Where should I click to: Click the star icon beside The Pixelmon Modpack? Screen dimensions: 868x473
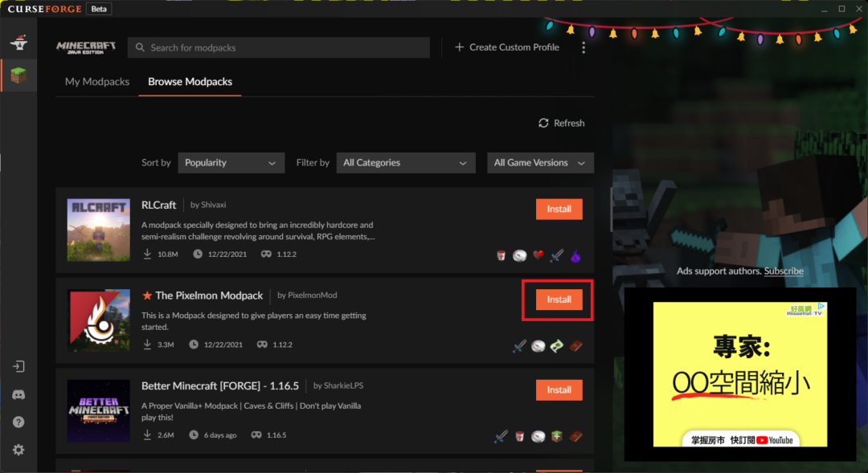[x=147, y=296]
